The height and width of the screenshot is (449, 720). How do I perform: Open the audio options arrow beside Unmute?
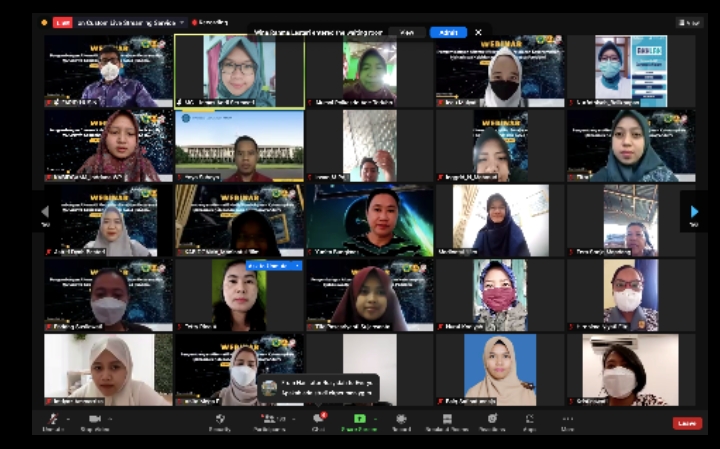click(68, 419)
